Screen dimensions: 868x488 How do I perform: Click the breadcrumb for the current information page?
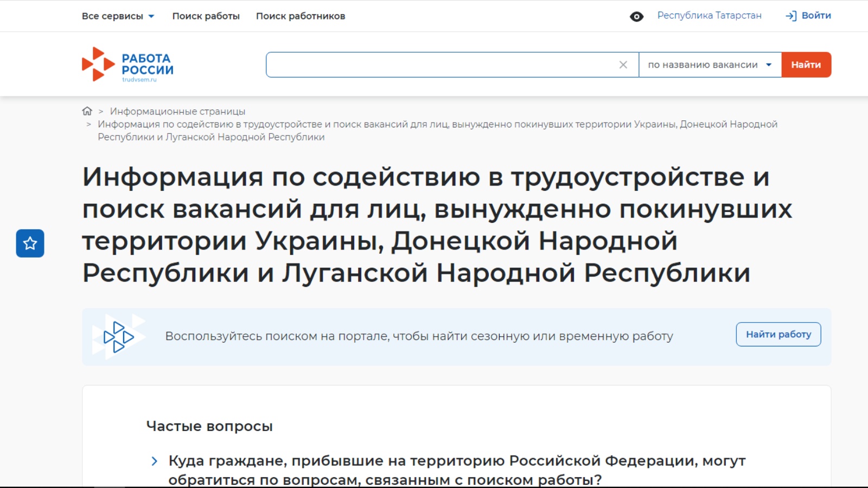point(437,131)
